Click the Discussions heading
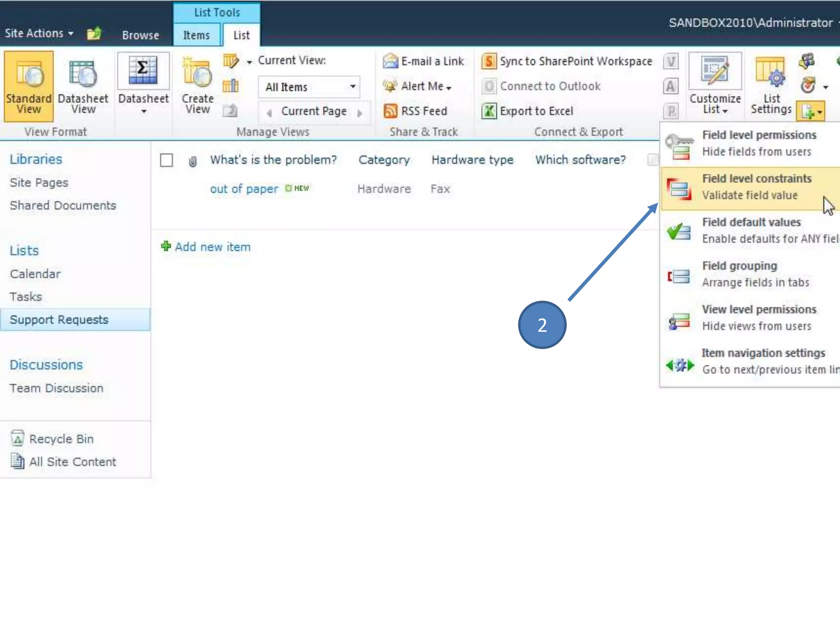Screen dimensions: 840x630 [x=46, y=365]
